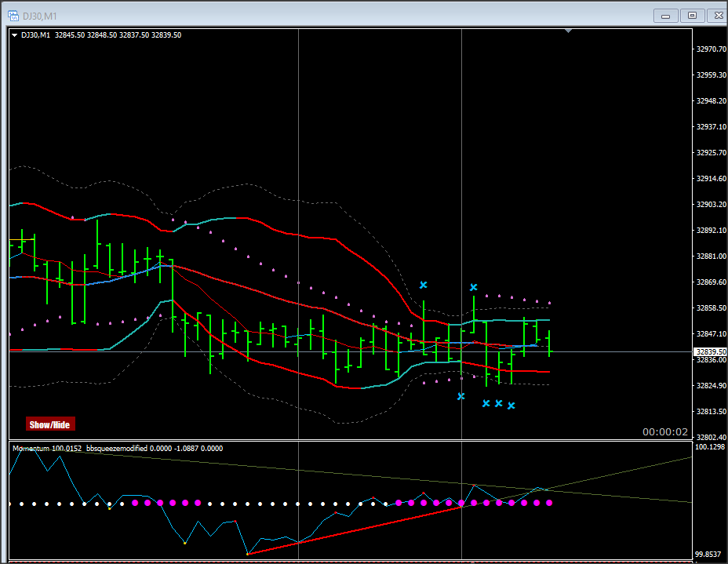Viewport: 728px width, 564px height.
Task: Click the 32813.50 price scale label
Action: click(x=711, y=412)
